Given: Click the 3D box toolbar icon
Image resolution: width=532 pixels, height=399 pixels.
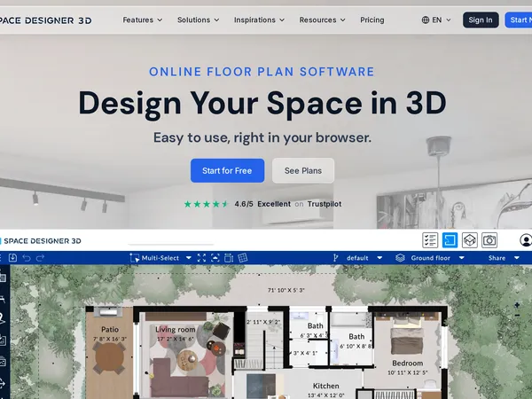Looking at the screenshot, I should (x=229, y=258).
